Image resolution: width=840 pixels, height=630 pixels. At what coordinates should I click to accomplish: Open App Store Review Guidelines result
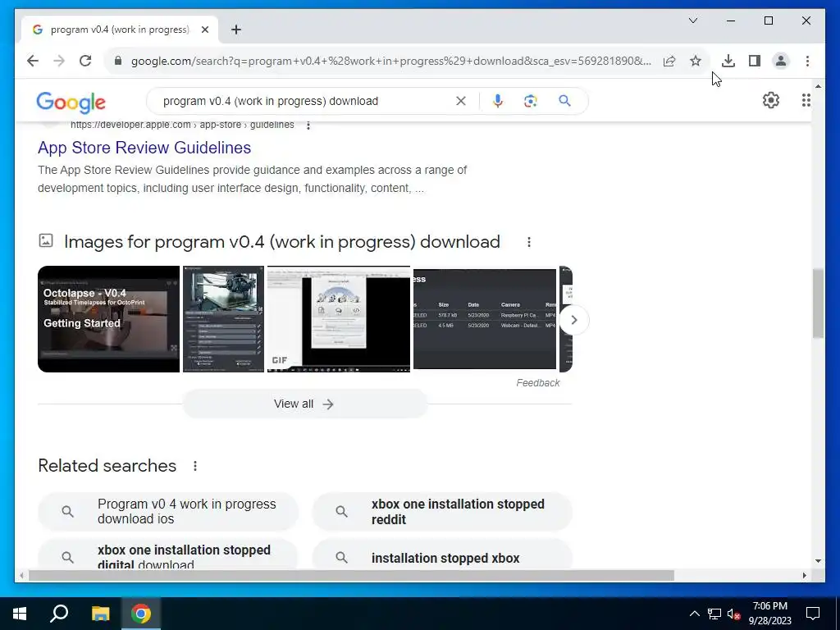[x=144, y=148]
